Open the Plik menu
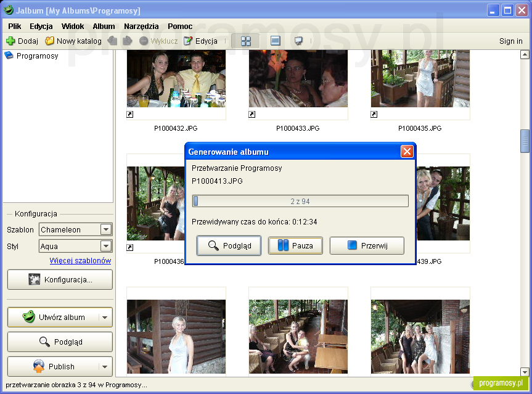This screenshot has height=394, width=532. coord(15,27)
